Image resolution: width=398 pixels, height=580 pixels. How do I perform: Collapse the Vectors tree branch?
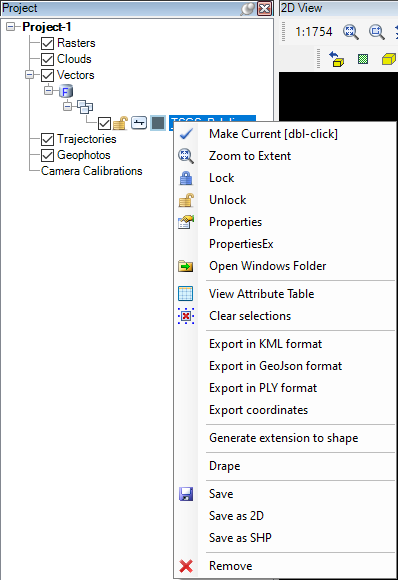click(x=29, y=75)
